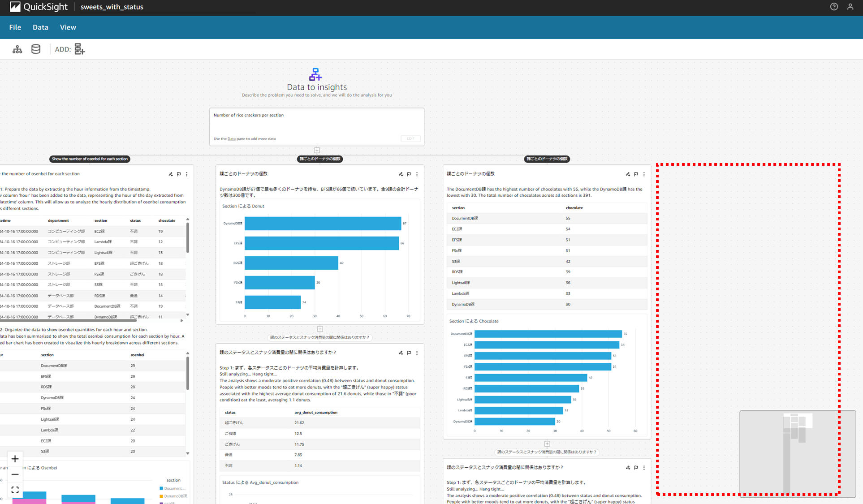
Task: Click the EDIT button in the prompt box
Action: coord(410,138)
